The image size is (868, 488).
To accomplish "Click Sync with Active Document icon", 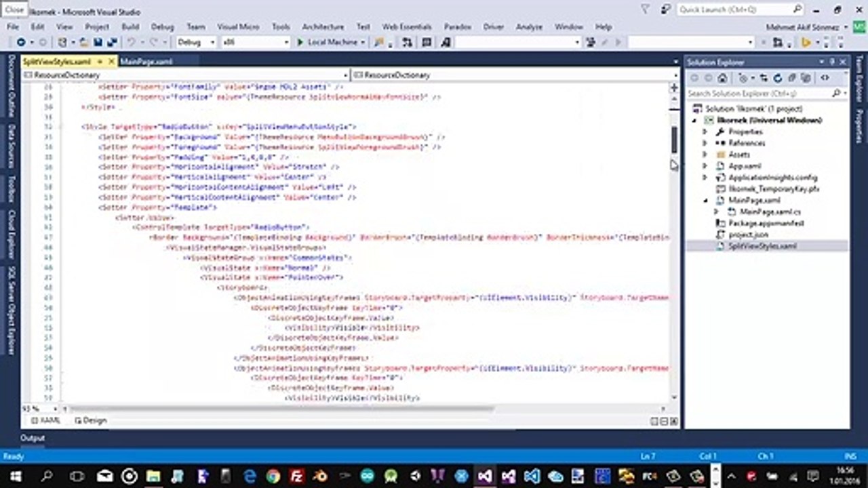I will 764,79.
